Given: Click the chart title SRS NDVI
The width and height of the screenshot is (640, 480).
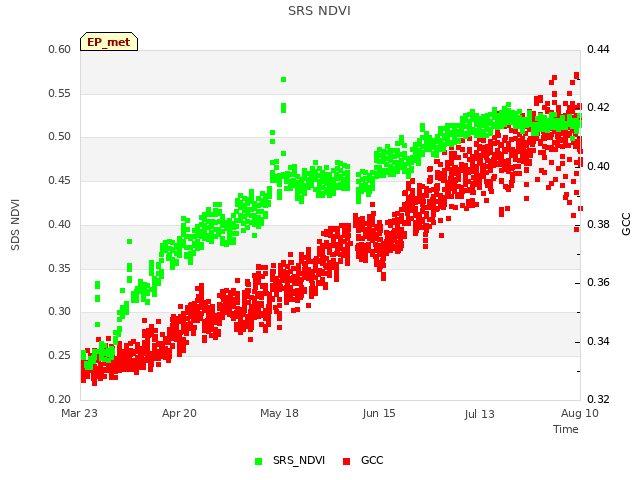Looking at the screenshot, I should (x=319, y=11).
